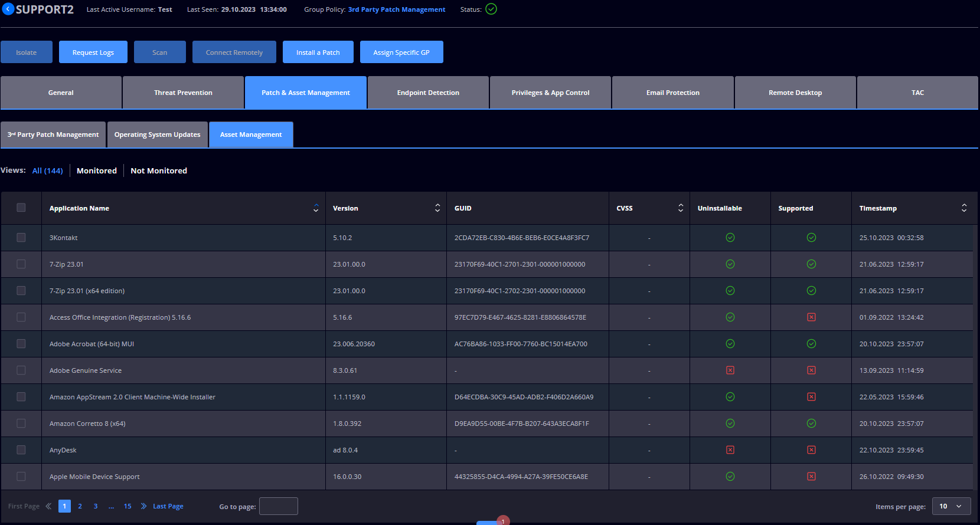980x525 pixels.
Task: Switch to Threat Prevention tab
Action: point(183,93)
